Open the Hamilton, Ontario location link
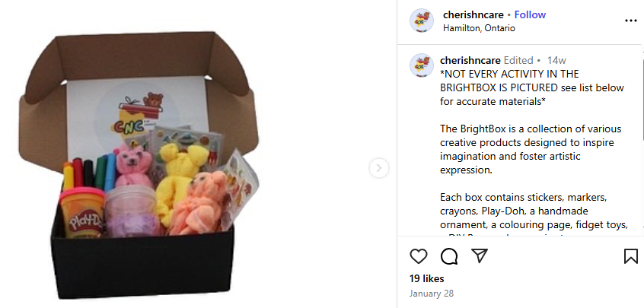 point(479,28)
